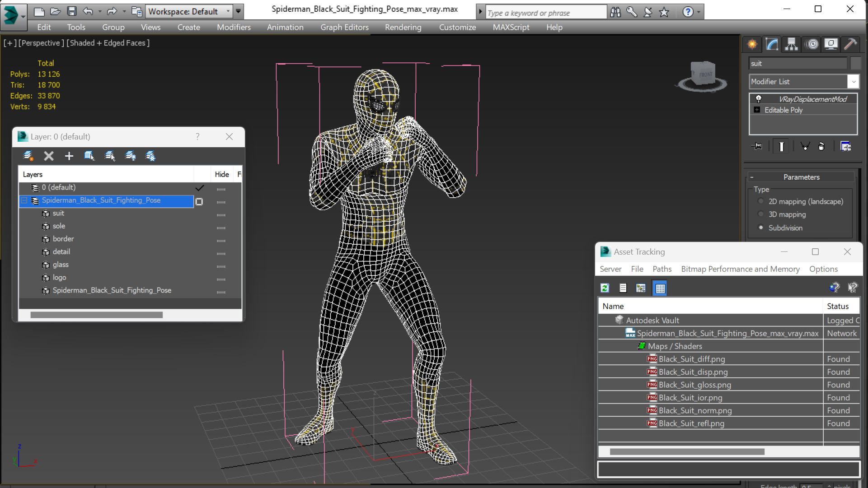Viewport: 868px width, 488px height.
Task: Open the Display command panel tab
Action: tap(830, 44)
